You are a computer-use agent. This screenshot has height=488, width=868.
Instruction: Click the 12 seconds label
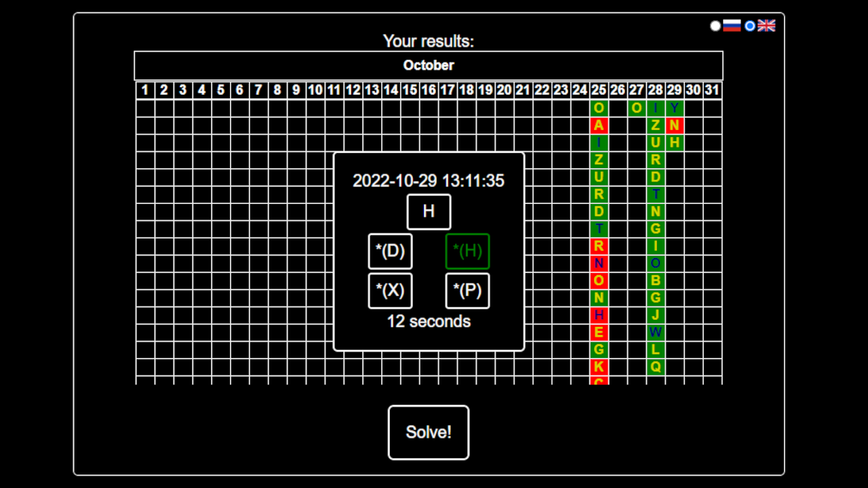pyautogui.click(x=429, y=321)
